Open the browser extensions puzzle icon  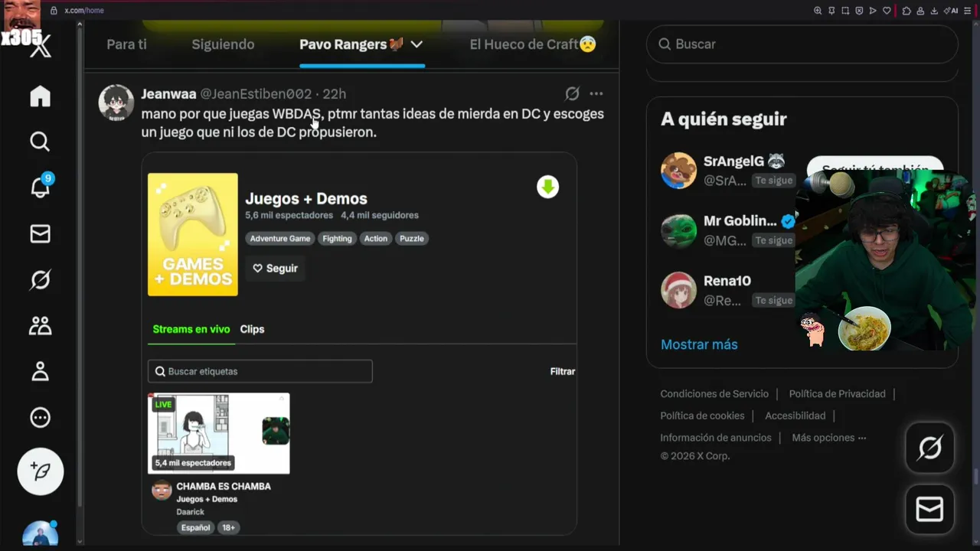906,11
